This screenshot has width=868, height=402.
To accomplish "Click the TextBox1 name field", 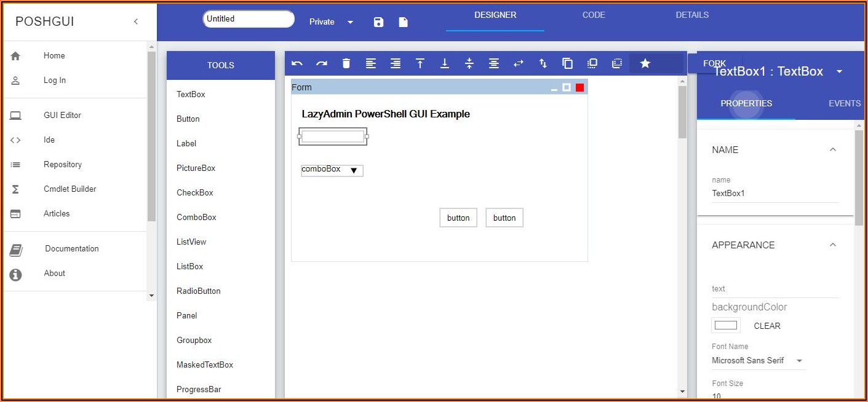I will point(775,194).
